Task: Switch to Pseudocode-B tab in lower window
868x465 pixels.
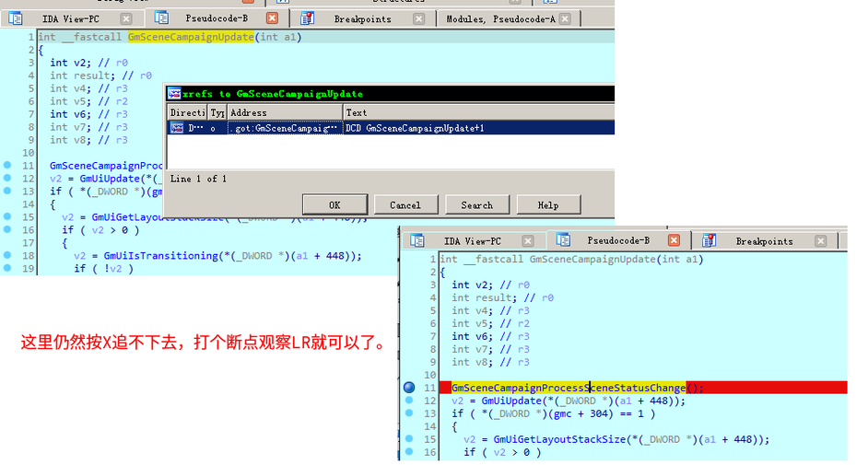Action: 618,240
